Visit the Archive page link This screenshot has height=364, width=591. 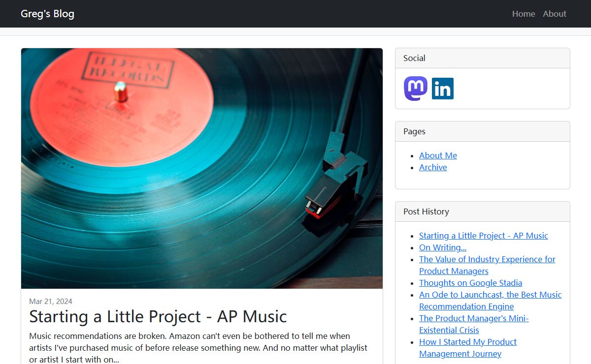pyautogui.click(x=433, y=167)
